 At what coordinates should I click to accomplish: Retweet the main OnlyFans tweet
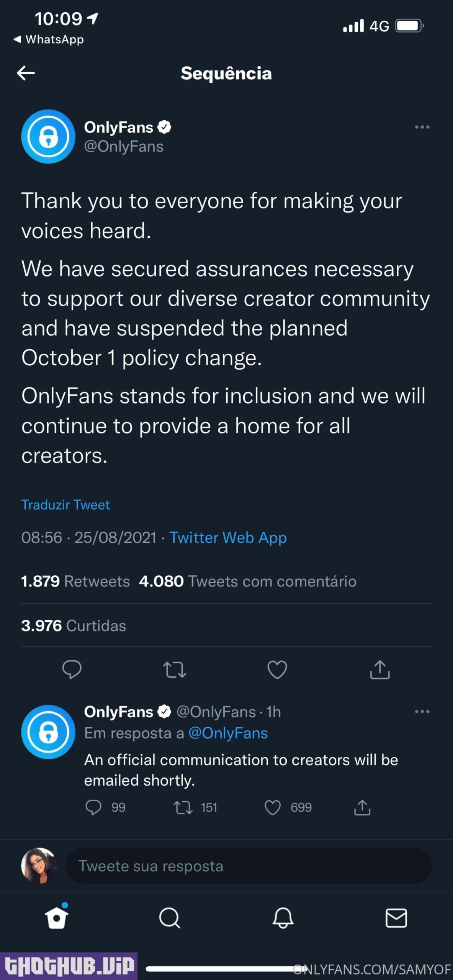pos(175,670)
